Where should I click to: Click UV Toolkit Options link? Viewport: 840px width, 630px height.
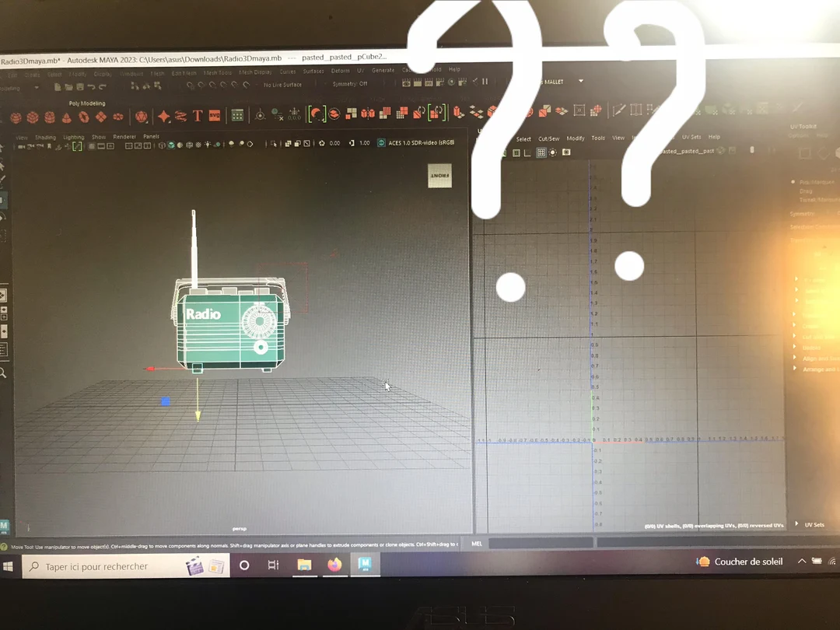point(798,135)
